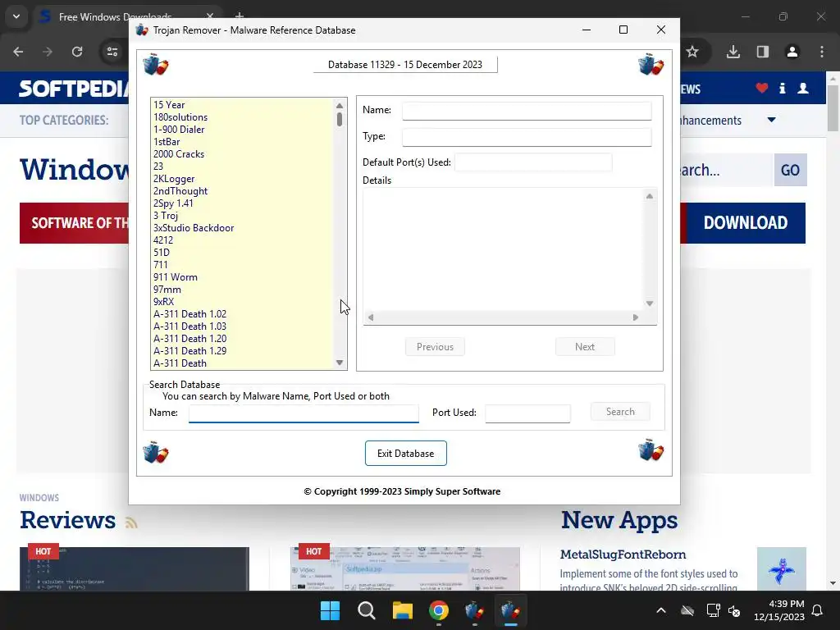Click malware list scroll-up arrow
The width and height of the screenshot is (840, 630).
pyautogui.click(x=340, y=106)
